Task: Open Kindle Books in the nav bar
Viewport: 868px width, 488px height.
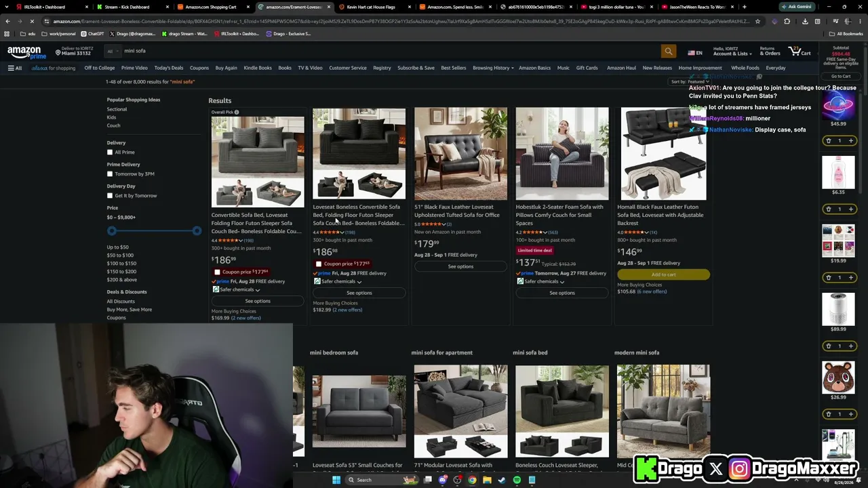Action: [258, 68]
